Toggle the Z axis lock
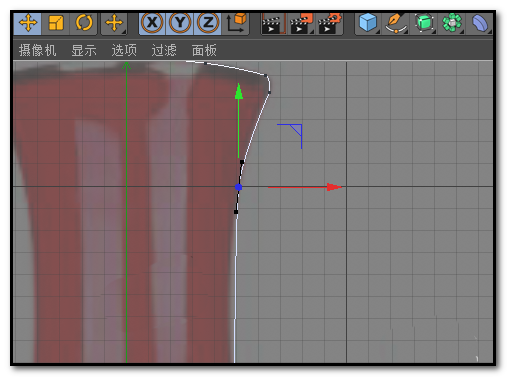Viewport: 507px width, 377px height. pyautogui.click(x=208, y=23)
